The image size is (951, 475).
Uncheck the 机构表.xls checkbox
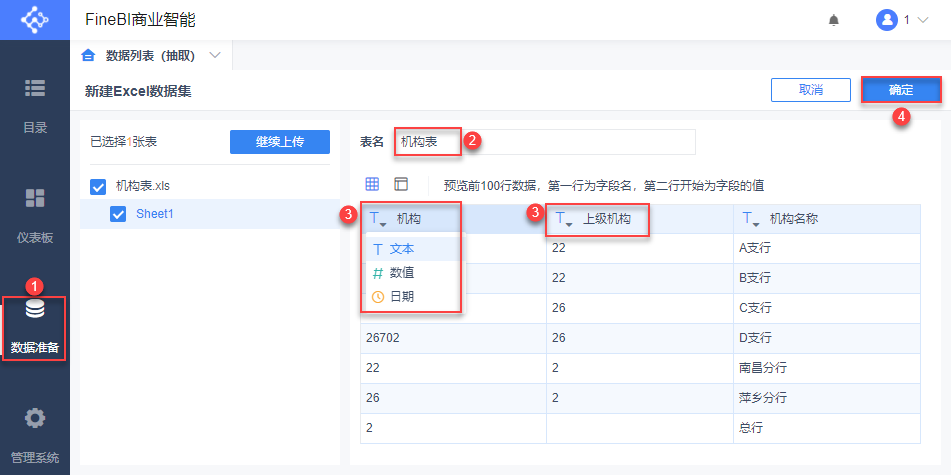[x=98, y=186]
